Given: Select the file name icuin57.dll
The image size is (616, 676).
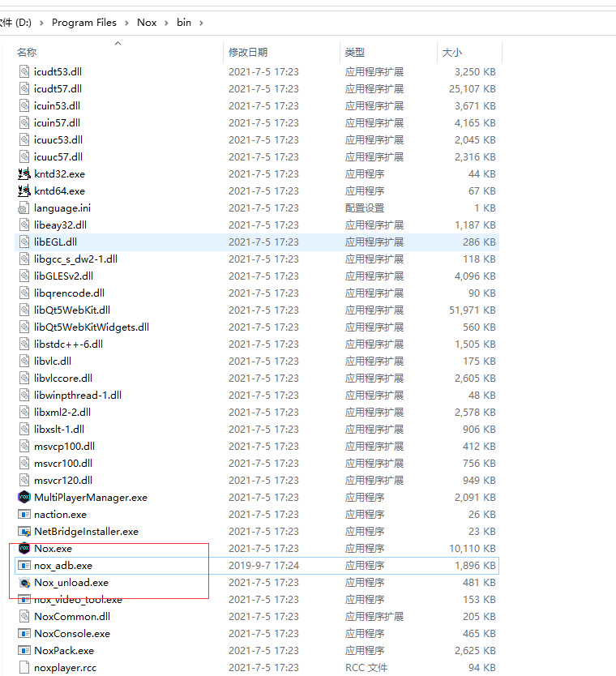Looking at the screenshot, I should (x=57, y=123).
